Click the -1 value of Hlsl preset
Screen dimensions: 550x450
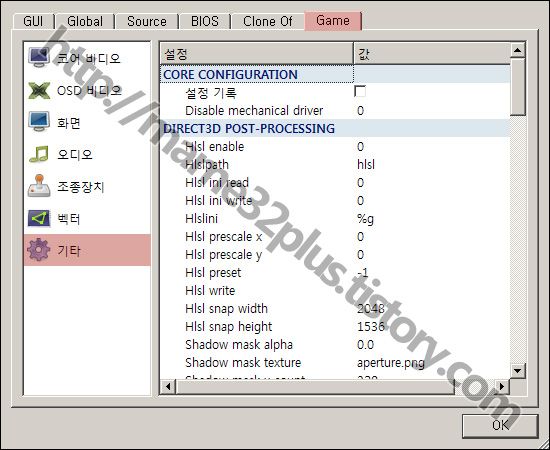363,273
